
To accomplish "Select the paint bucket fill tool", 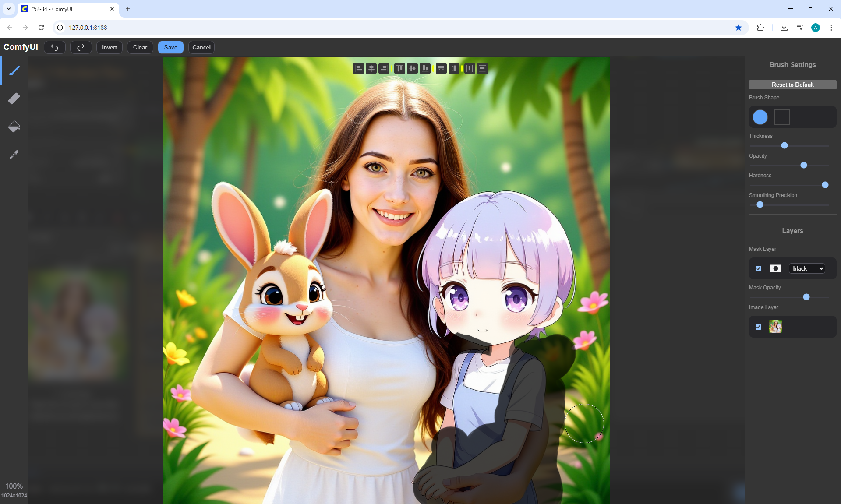I will (x=14, y=127).
